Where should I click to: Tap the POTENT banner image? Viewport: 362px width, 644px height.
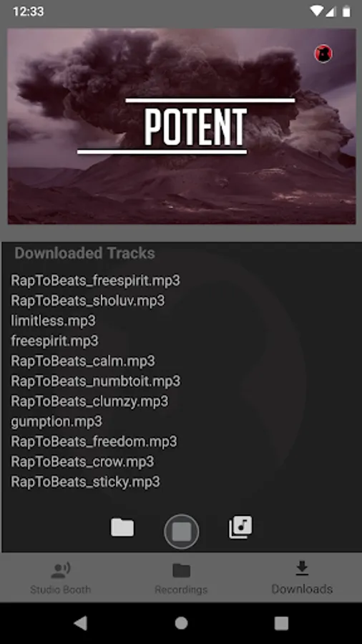[x=182, y=126]
